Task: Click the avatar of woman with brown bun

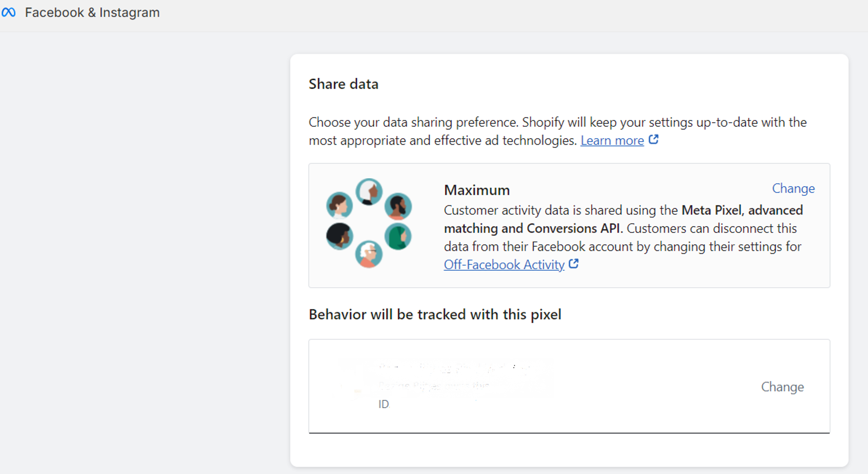Action: (x=339, y=205)
